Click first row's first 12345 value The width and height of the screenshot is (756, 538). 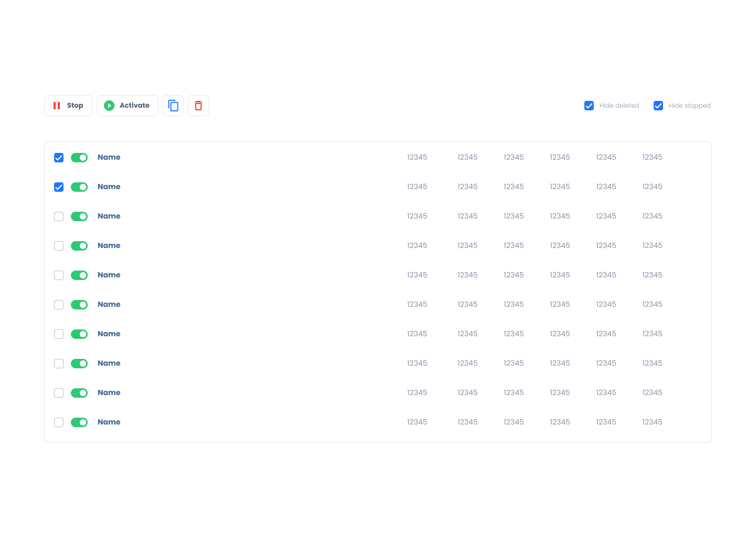coord(417,157)
